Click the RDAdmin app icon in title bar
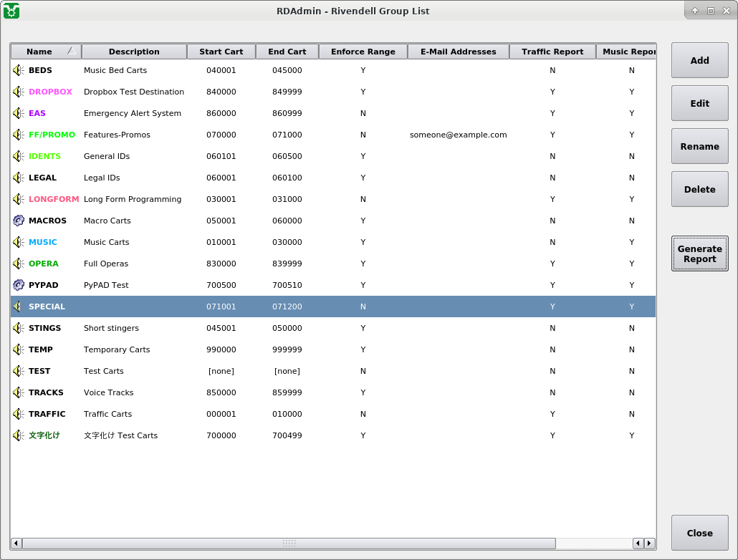The image size is (738, 560). coord(11,11)
